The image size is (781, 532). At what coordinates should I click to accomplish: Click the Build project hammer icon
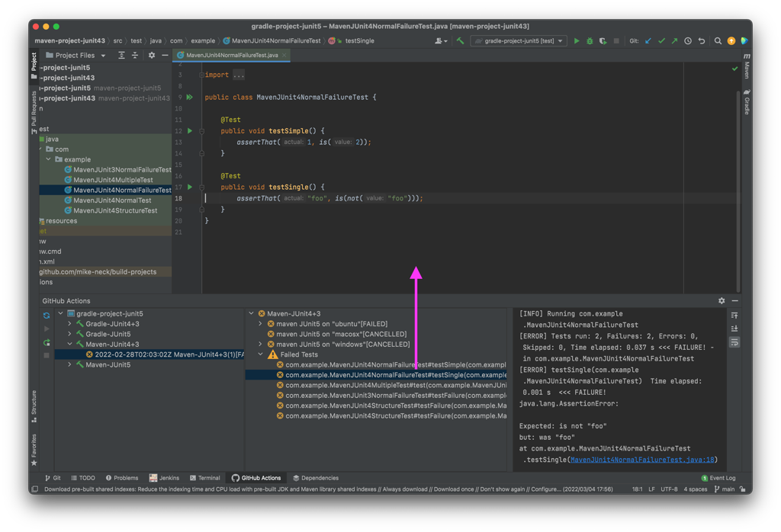[x=460, y=41]
